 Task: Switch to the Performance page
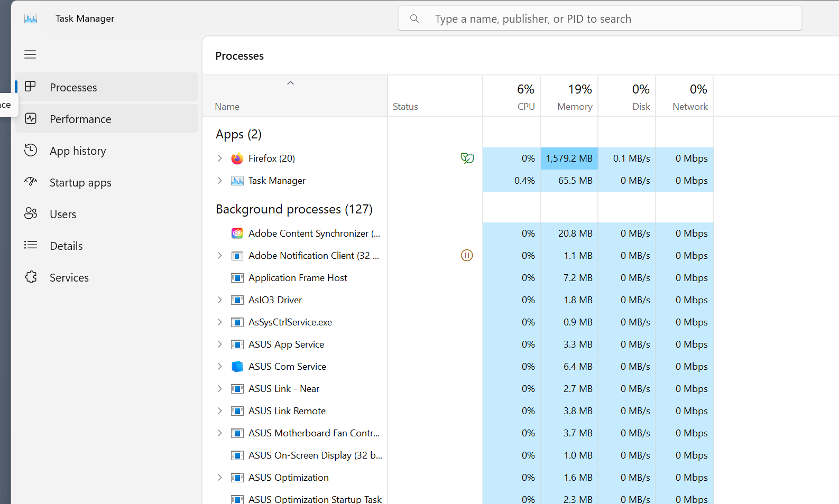tap(107, 118)
